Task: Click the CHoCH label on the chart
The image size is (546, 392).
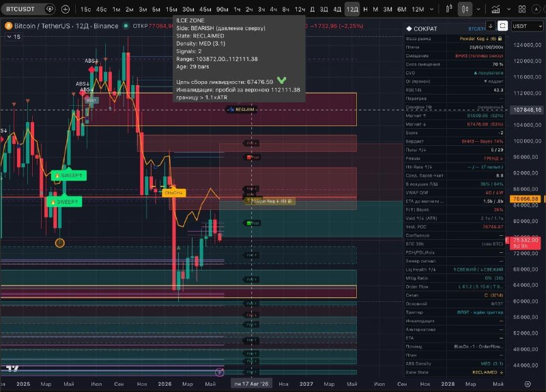Action: click(174, 193)
